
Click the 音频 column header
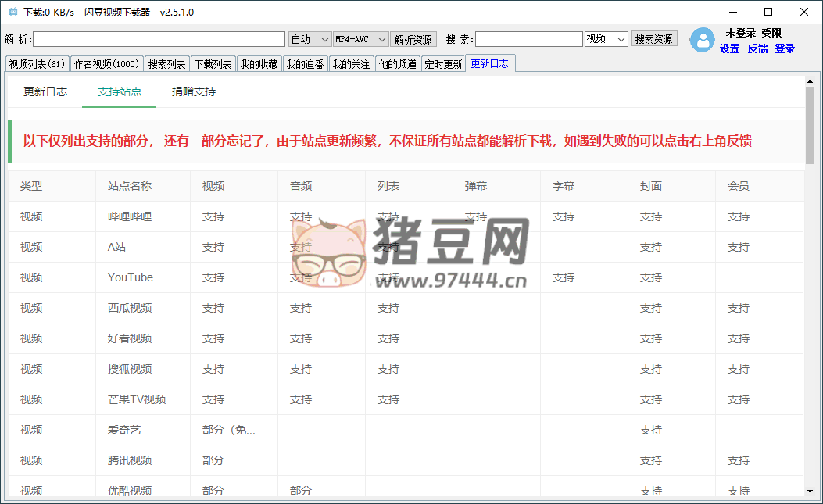(322, 186)
